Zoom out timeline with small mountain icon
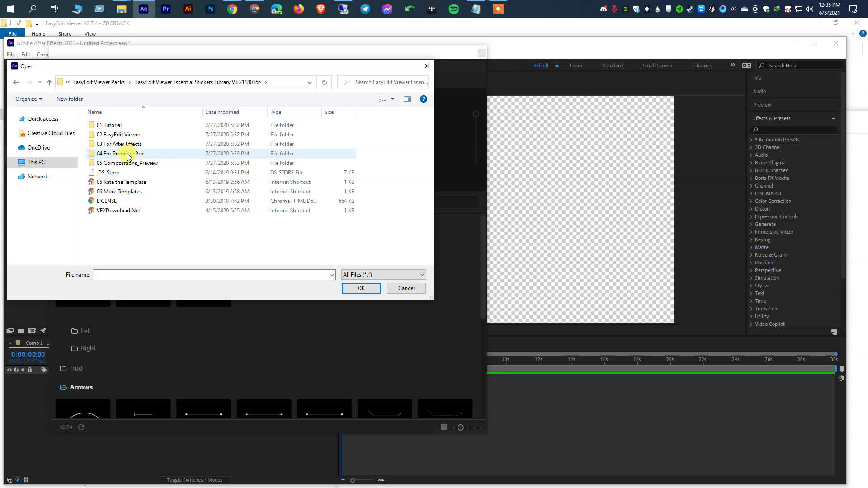The height and width of the screenshot is (488, 868). click(343, 480)
